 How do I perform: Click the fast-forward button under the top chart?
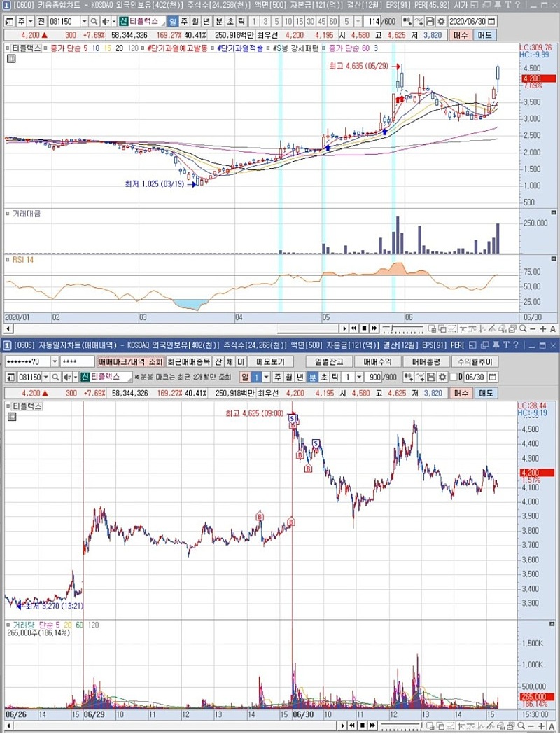[x=373, y=328]
